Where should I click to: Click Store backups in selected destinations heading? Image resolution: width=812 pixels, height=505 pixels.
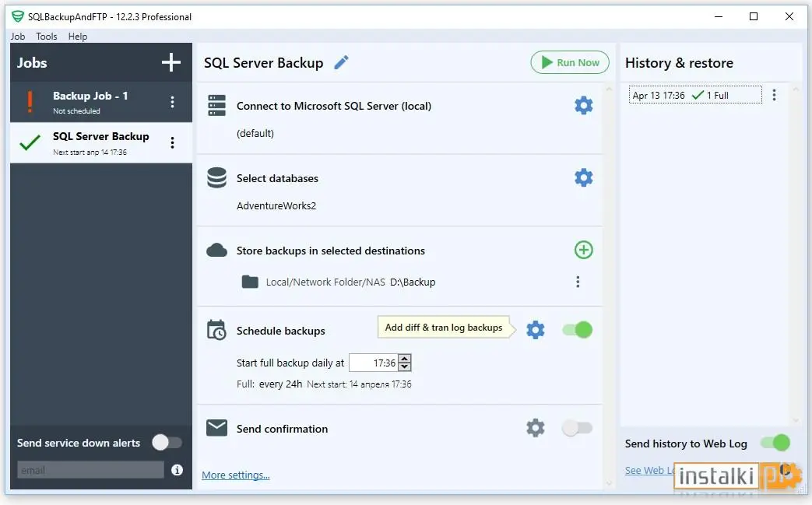tap(331, 251)
